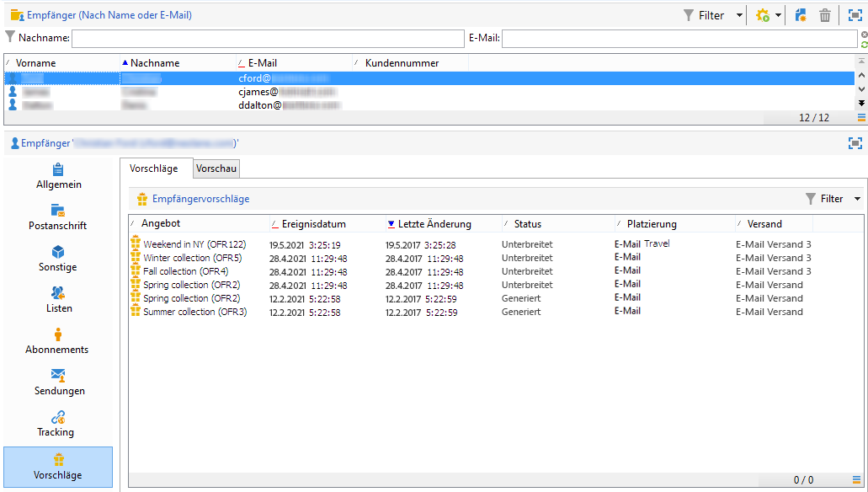Click Ereignisdatum 19.5.2021 3:25:19 cell
The image size is (868, 492).
point(305,245)
